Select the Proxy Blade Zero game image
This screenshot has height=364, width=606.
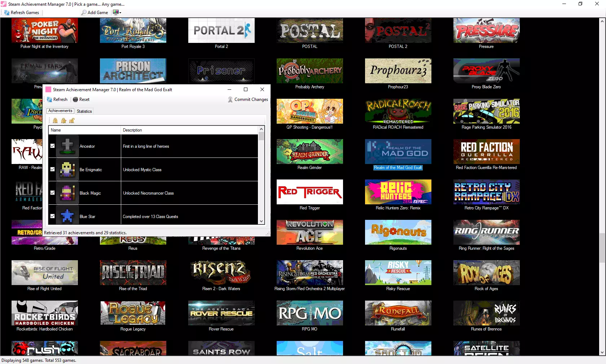click(487, 71)
